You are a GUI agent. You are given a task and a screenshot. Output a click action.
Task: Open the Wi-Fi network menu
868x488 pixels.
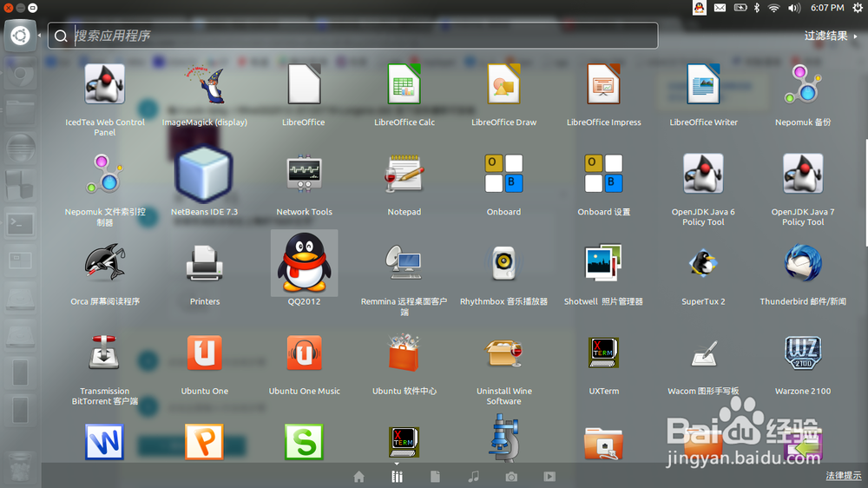tap(774, 8)
